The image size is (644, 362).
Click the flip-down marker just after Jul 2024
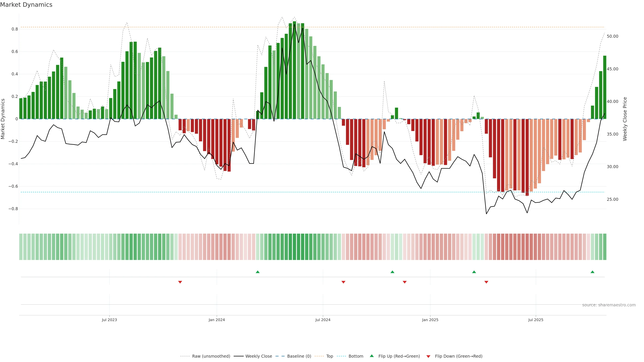[x=343, y=282]
